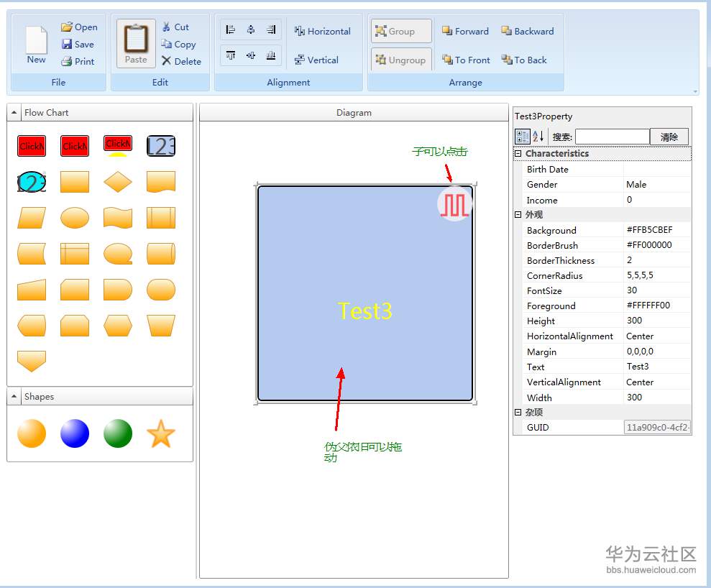Select the trapezoid manual operation shape

(161, 326)
